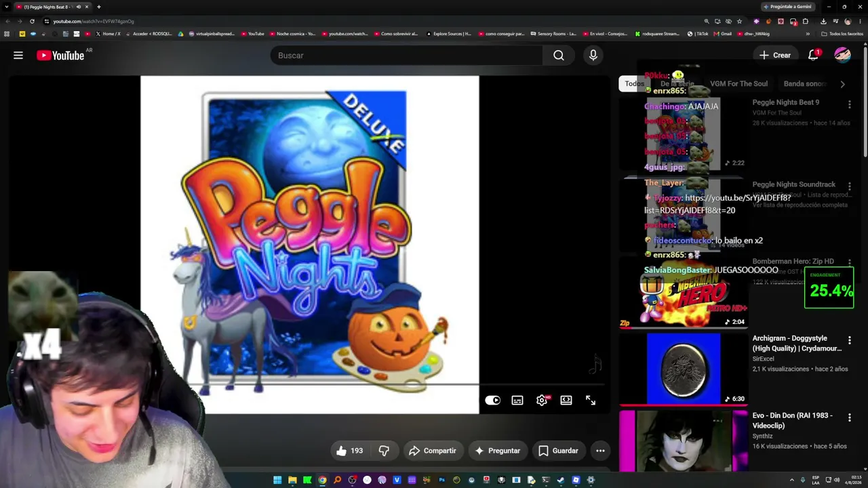Screen dimensions: 868x488
Task: Open the notifications bell
Action: point(813,56)
